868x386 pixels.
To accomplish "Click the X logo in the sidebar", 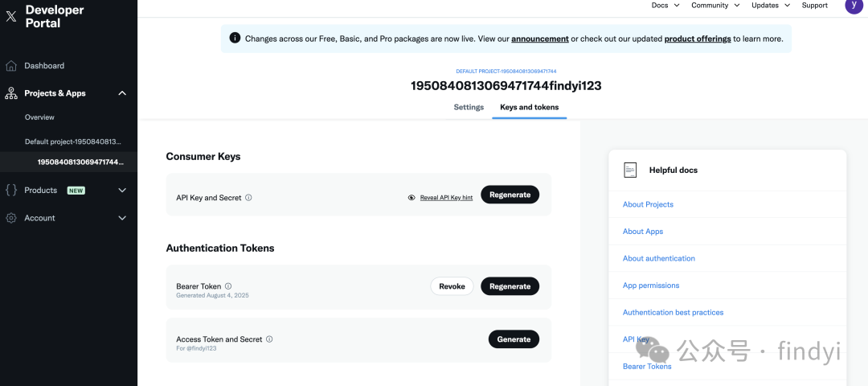I will click(11, 16).
